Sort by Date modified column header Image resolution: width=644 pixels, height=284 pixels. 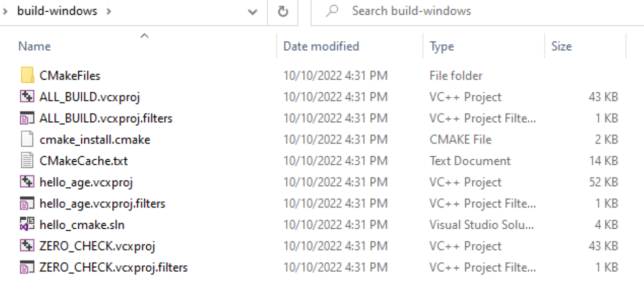(321, 46)
